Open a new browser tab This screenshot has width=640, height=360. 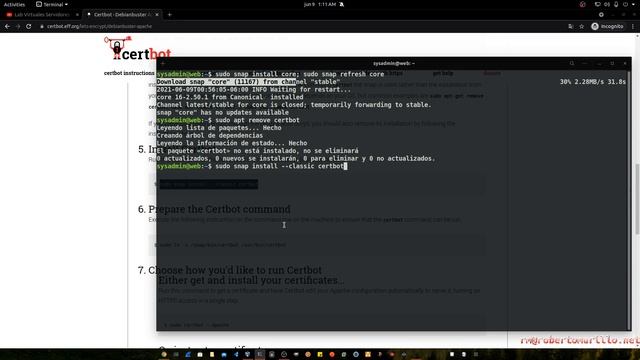pos(169,15)
